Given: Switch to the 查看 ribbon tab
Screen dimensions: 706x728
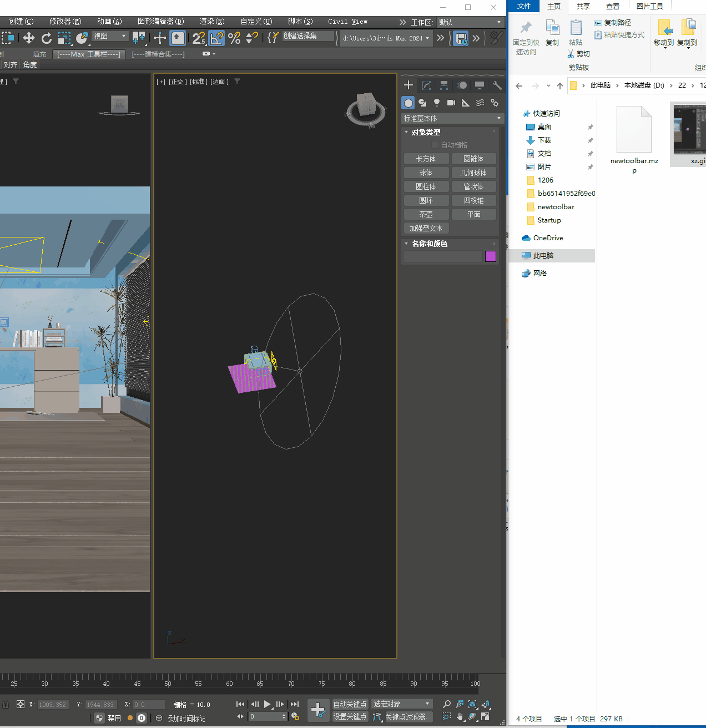Looking at the screenshot, I should tap(613, 6).
